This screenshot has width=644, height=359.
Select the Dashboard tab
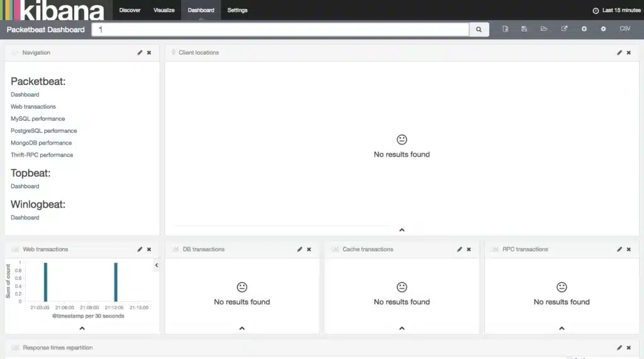click(x=201, y=10)
